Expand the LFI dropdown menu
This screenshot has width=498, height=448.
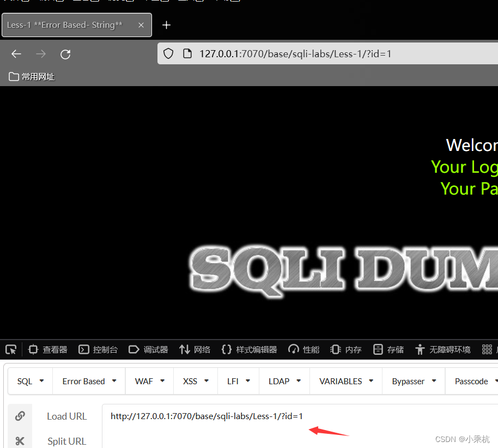point(239,381)
